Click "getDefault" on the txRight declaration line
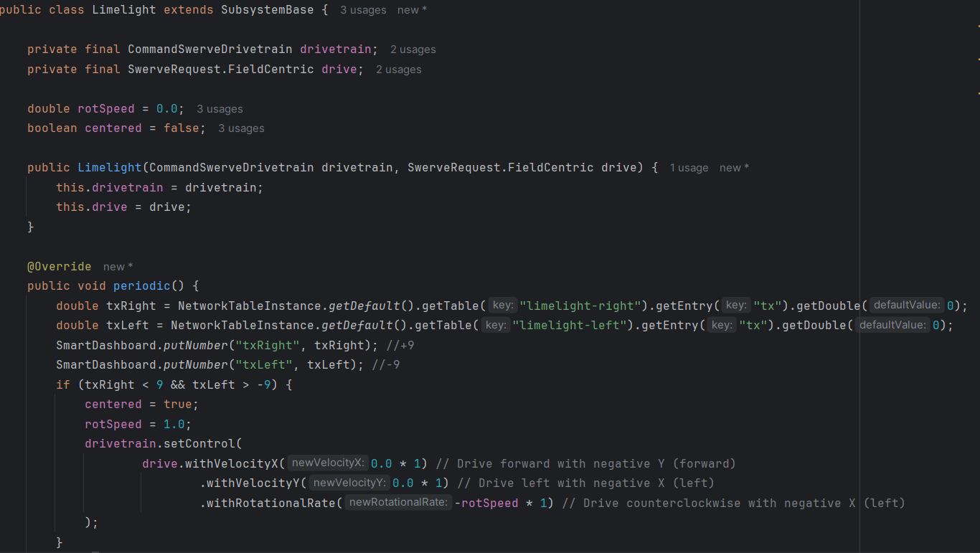 pyautogui.click(x=364, y=306)
